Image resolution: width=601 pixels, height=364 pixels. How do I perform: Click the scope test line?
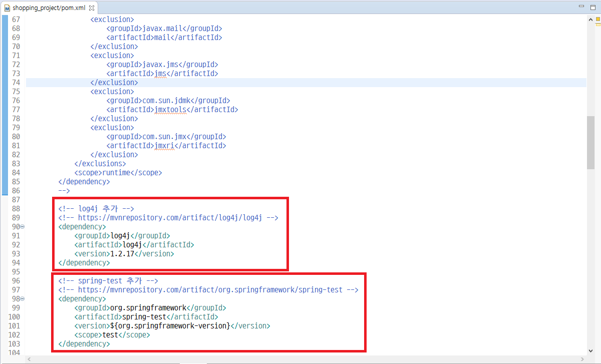[112, 335]
